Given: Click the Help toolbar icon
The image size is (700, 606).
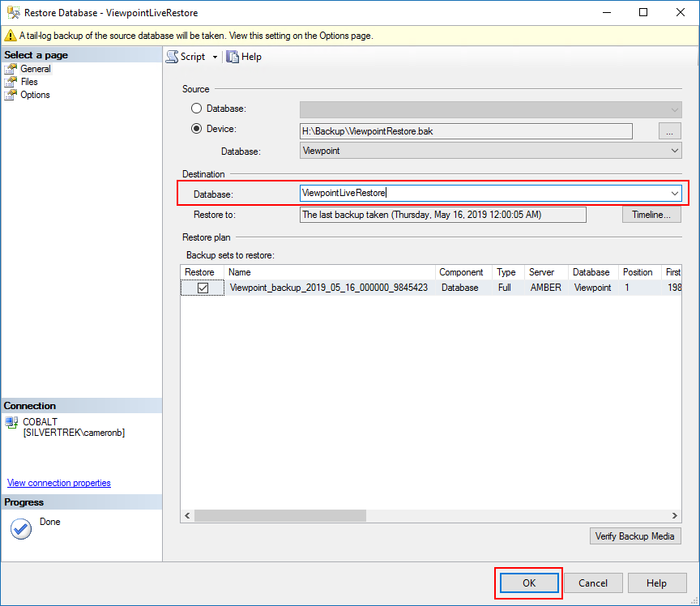Looking at the screenshot, I should pyautogui.click(x=233, y=57).
